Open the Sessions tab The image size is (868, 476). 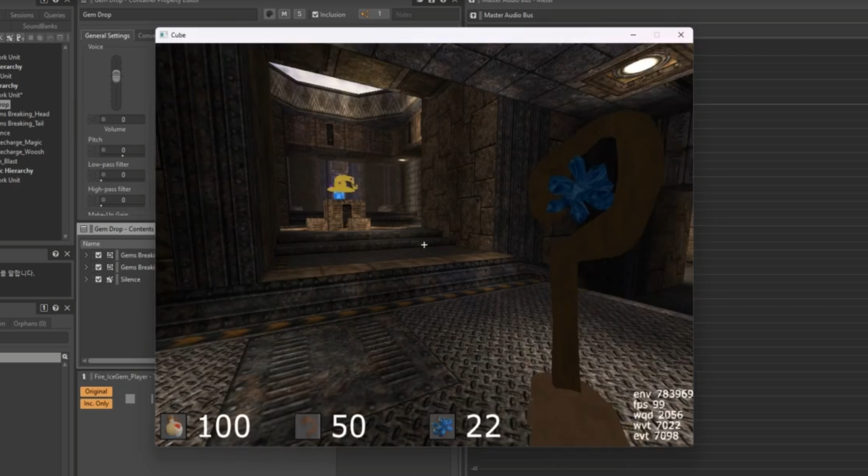[22, 15]
